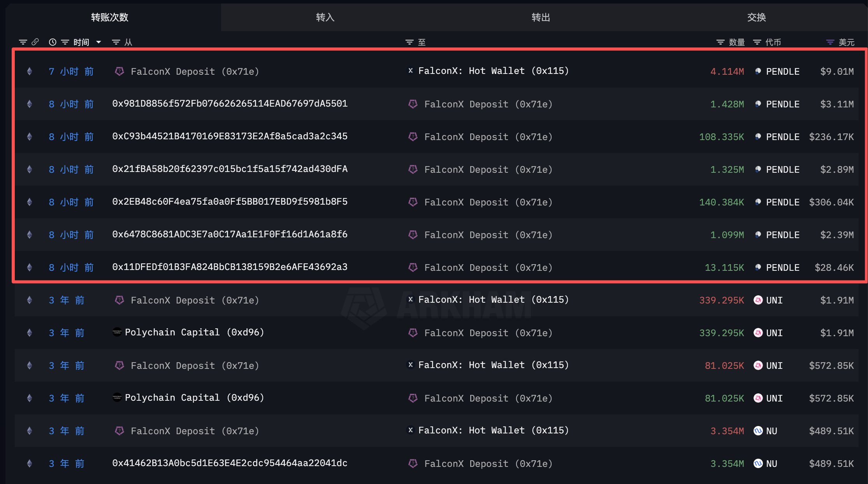Click the filter icon next to 数量
This screenshot has height=484, width=868.
coord(720,42)
